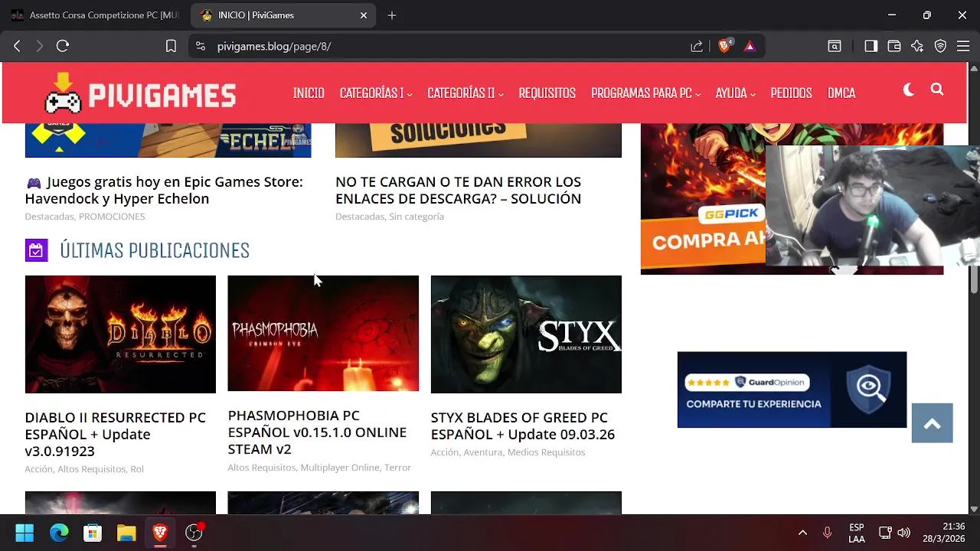Open the Windows Start menu
980x551 pixels.
pyautogui.click(x=24, y=533)
